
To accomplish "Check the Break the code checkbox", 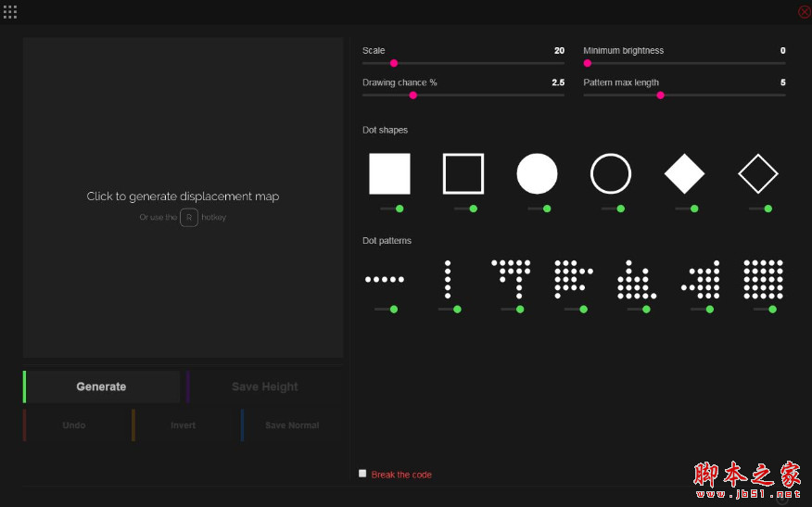I will click(x=362, y=474).
